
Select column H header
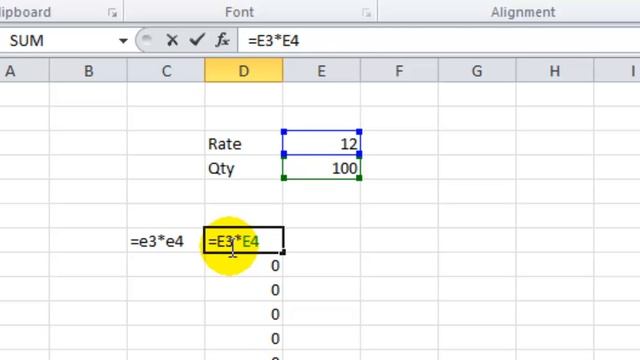click(555, 71)
